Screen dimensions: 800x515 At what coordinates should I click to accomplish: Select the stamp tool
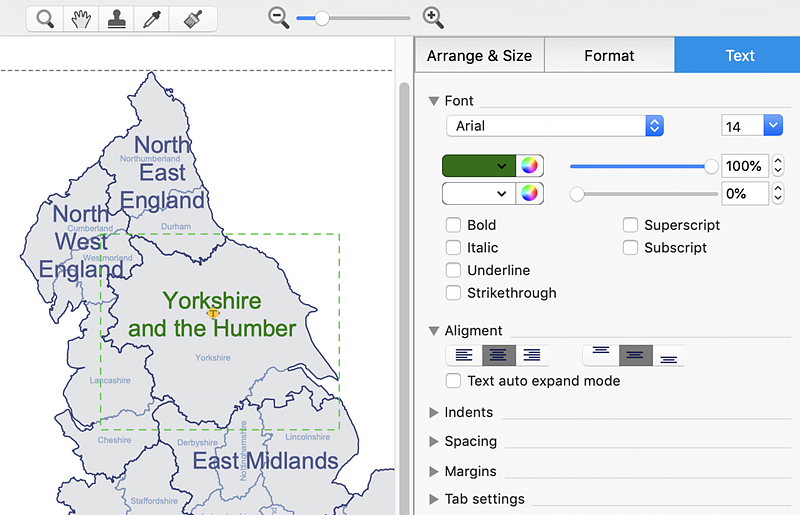click(x=116, y=18)
